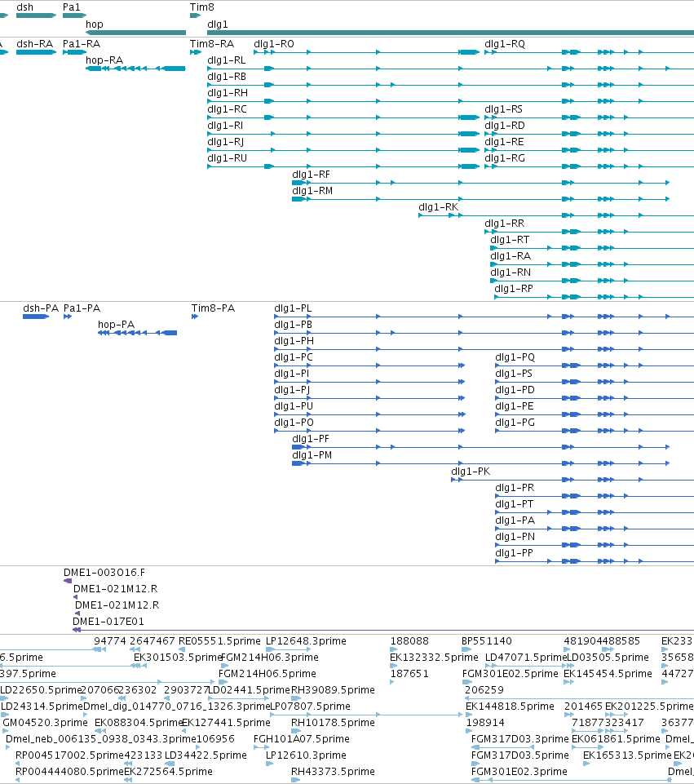The image size is (694, 784).
Task: Select the dsh-RA transcript glyph
Action: click(x=36, y=52)
